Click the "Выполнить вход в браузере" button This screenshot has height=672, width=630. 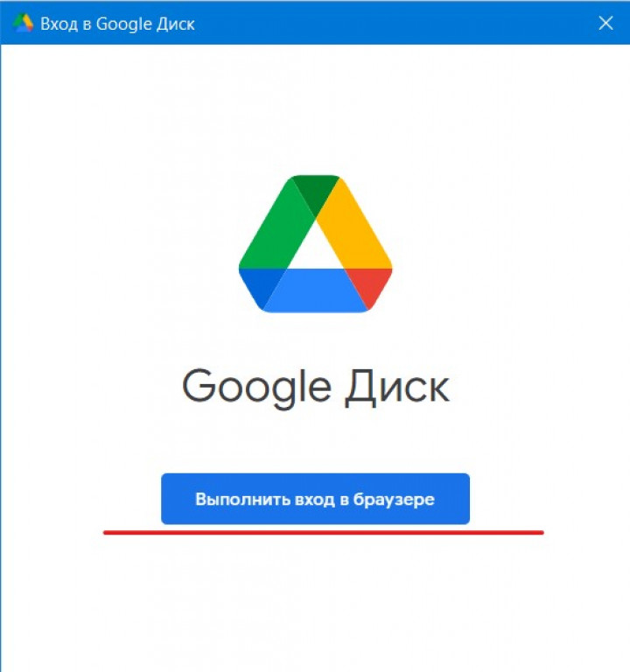[x=315, y=499]
